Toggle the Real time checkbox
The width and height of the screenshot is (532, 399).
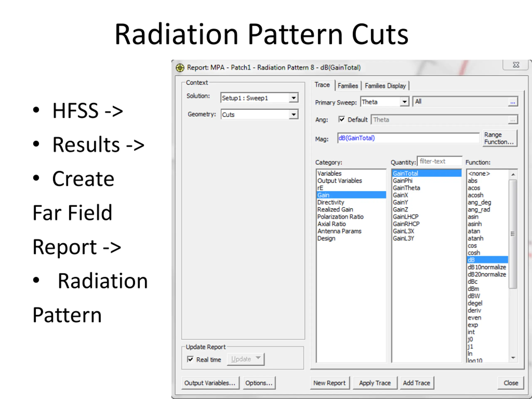click(x=190, y=359)
